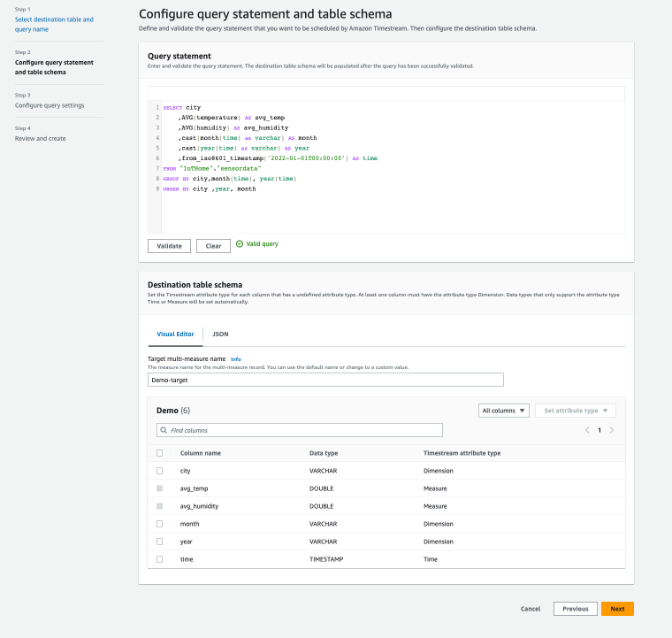Viewport: 672px width, 638px height.
Task: Open the Info link beside multi-measure name
Action: click(236, 359)
